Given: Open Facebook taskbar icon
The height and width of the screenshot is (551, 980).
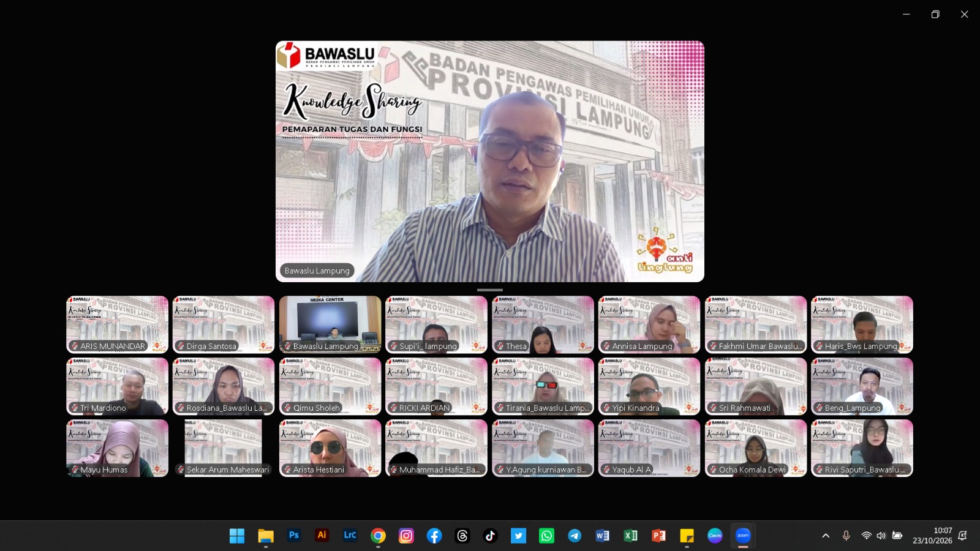Looking at the screenshot, I should 434,536.
